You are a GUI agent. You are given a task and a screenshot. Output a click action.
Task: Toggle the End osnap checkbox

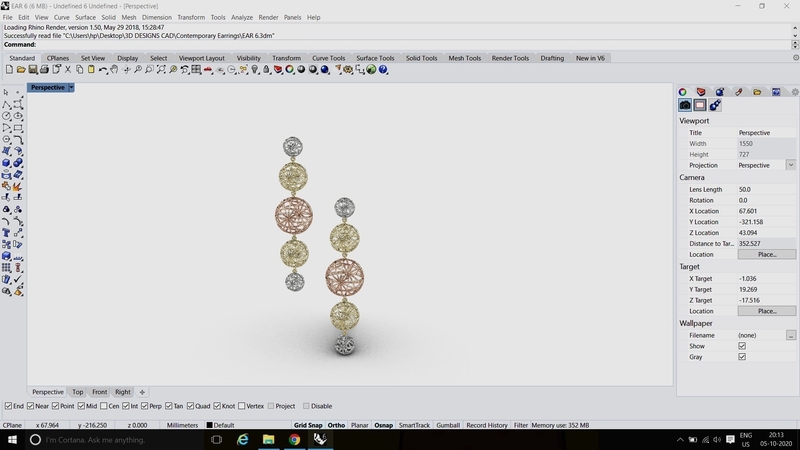pyautogui.click(x=8, y=406)
